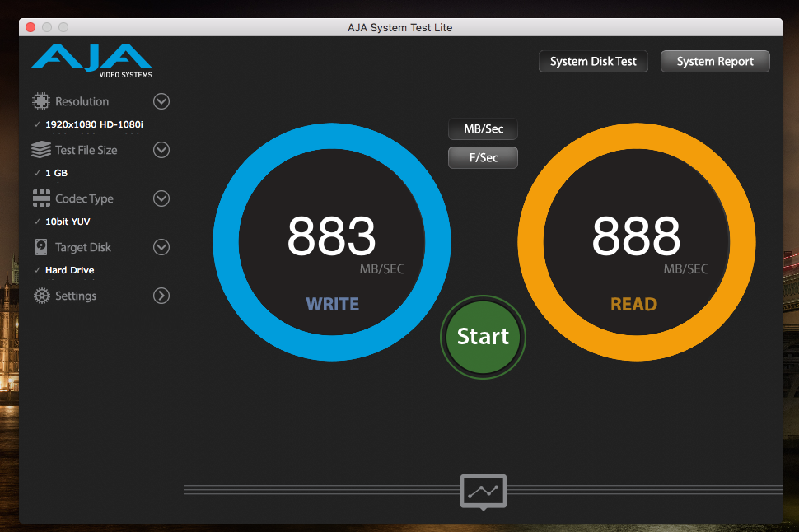
Task: Expand the Codec Type dropdown arrow
Action: pos(161,198)
